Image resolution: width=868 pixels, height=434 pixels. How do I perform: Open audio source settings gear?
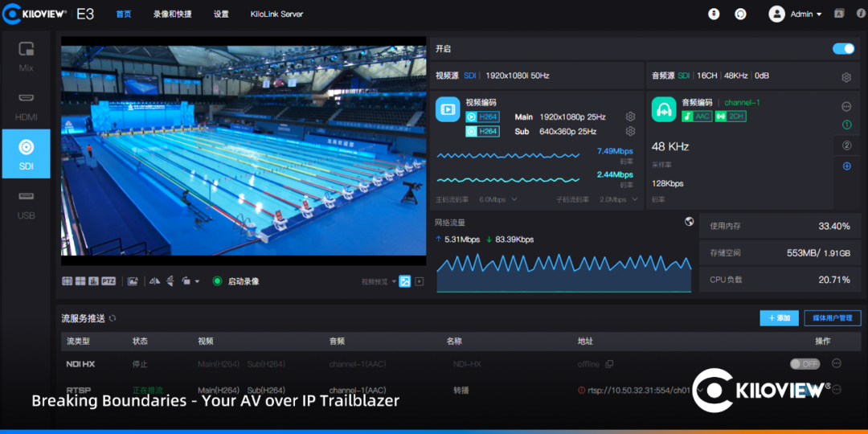(x=845, y=77)
